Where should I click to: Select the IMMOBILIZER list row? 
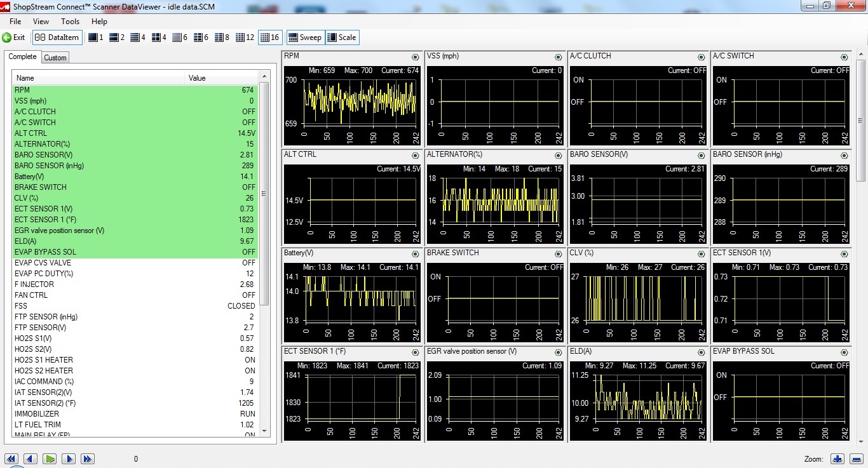coord(135,414)
